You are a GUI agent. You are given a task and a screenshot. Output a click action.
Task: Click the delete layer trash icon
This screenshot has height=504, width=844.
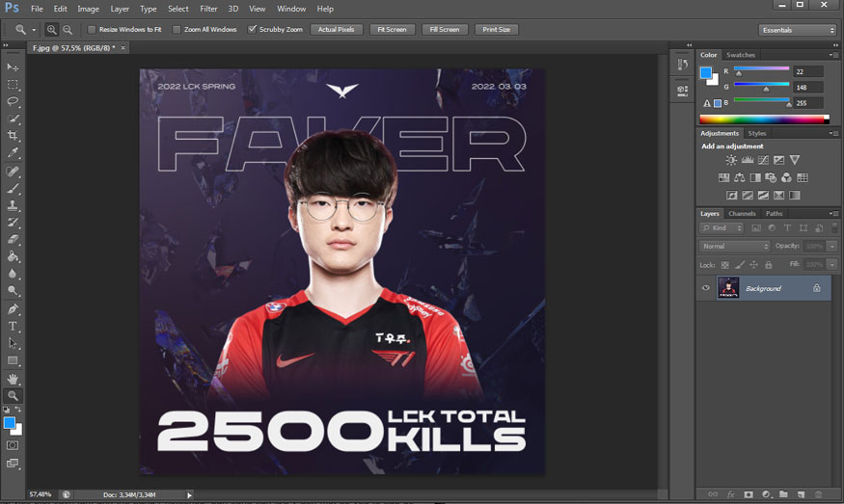818,493
